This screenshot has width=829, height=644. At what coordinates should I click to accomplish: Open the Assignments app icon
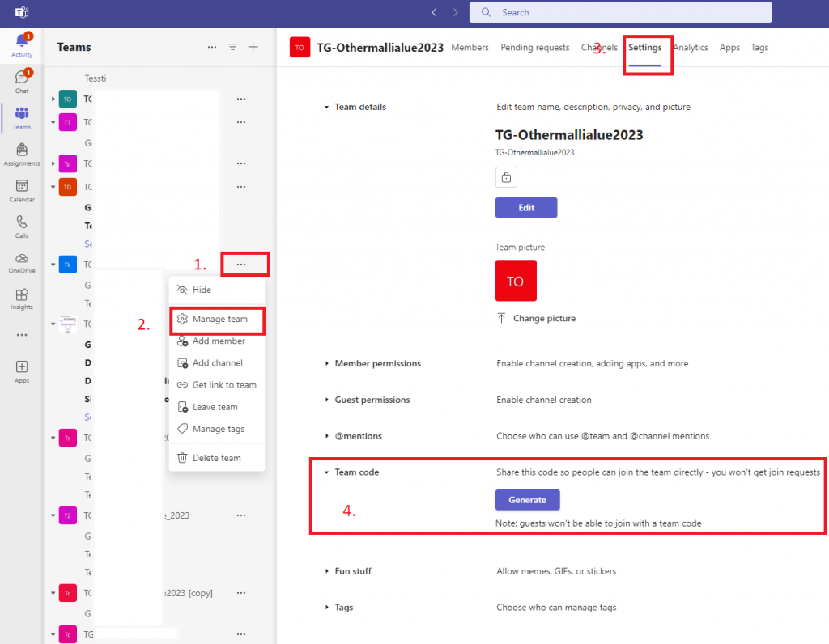[22, 154]
